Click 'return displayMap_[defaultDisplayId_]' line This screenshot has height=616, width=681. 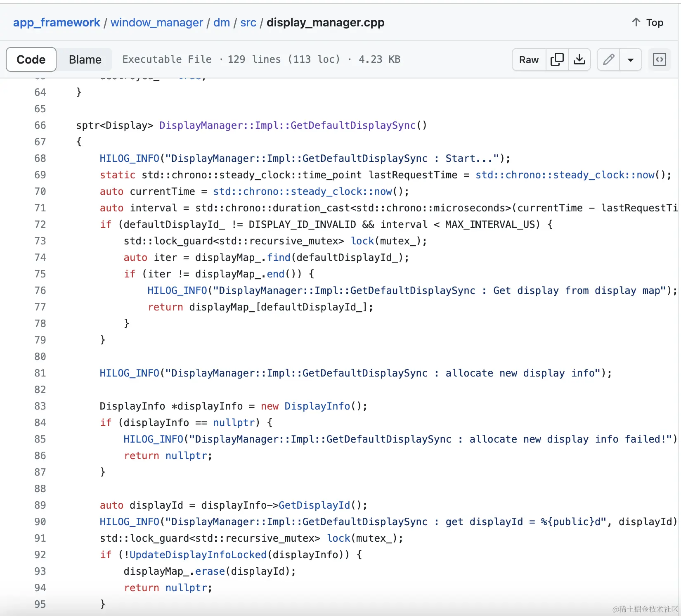[x=260, y=307]
